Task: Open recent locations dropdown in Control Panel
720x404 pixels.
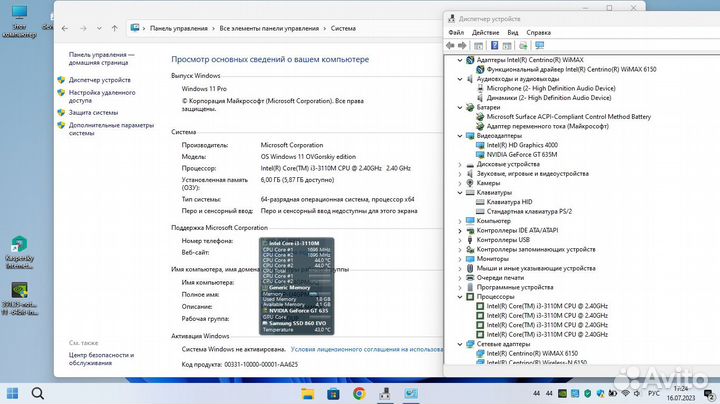Action: click(99, 28)
